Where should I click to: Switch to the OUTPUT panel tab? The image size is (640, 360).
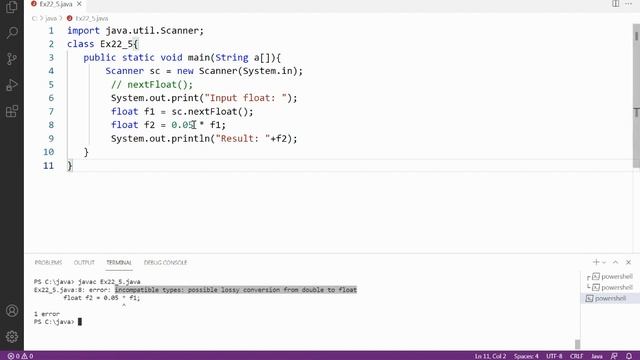coord(84,262)
